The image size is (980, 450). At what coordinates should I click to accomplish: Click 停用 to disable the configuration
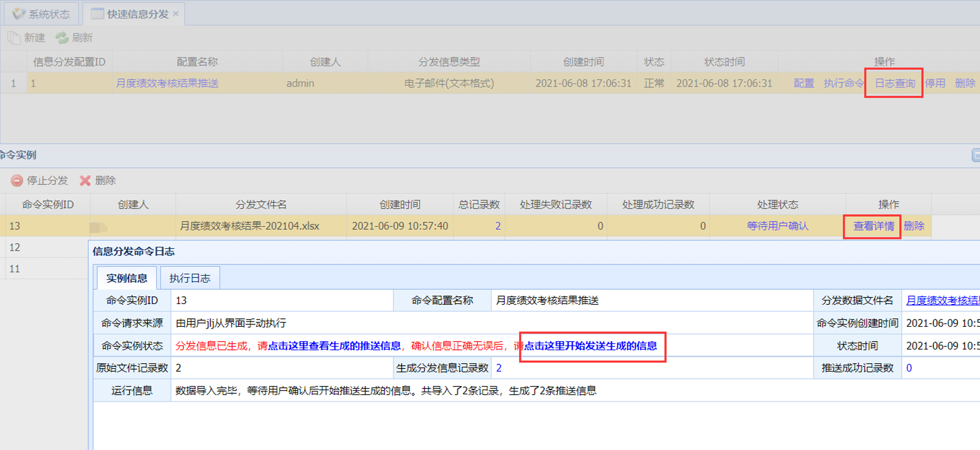click(935, 83)
